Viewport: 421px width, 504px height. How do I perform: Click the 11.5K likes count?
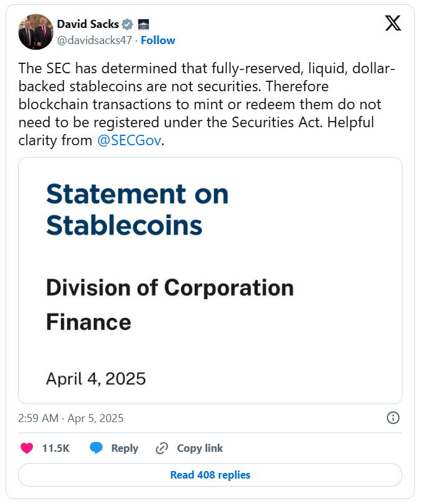click(55, 448)
